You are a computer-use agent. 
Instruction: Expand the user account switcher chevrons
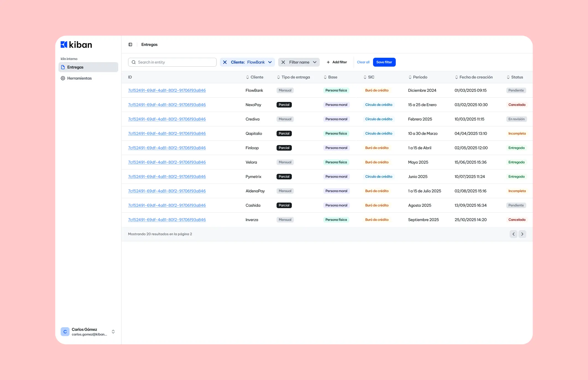coord(113,332)
